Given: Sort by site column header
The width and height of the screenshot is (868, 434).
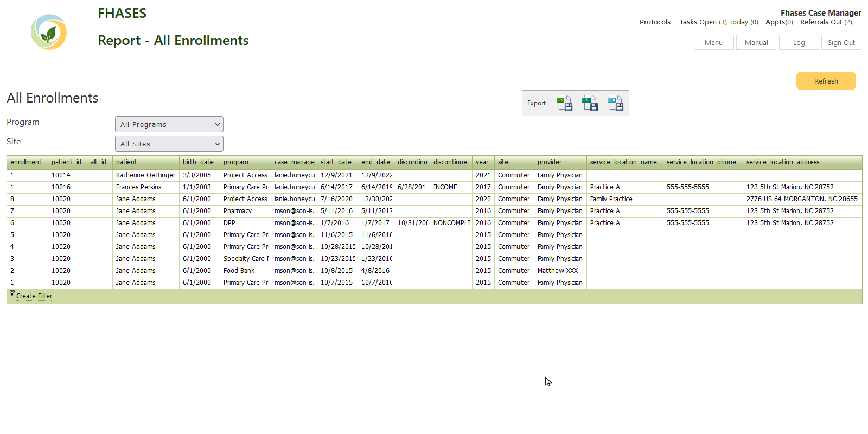Looking at the screenshot, I should click(514, 162).
